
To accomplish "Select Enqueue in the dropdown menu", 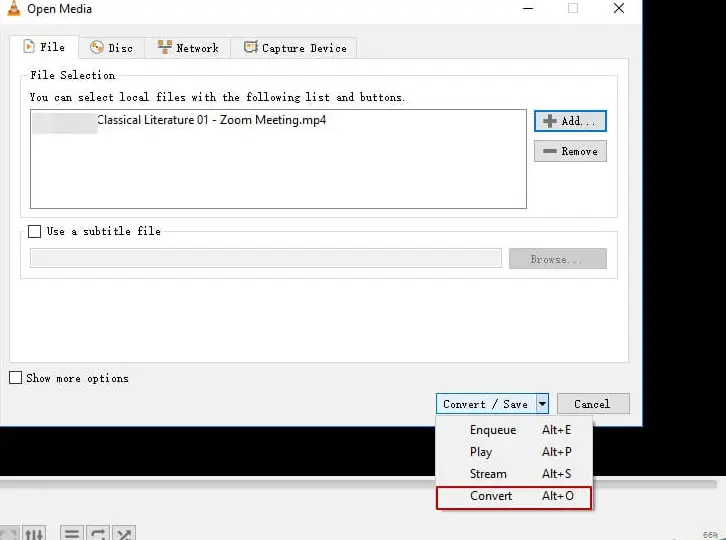I will (x=493, y=430).
